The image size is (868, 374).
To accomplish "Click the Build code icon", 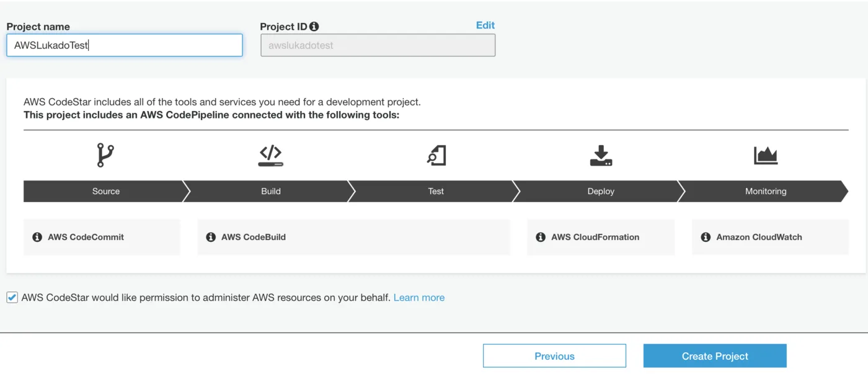I will coord(271,155).
